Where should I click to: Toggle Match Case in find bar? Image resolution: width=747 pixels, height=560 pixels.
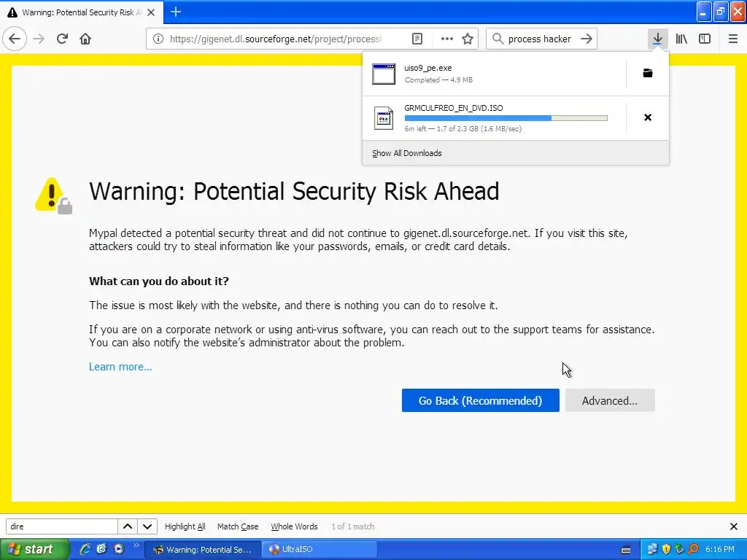pyautogui.click(x=238, y=526)
